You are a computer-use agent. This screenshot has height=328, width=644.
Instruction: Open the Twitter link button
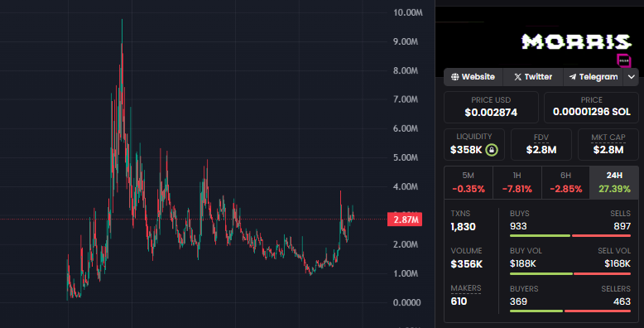[x=533, y=77]
